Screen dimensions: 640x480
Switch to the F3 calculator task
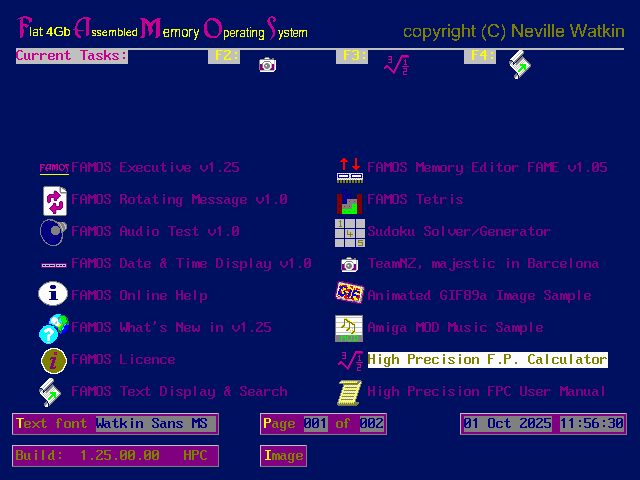pyautogui.click(x=396, y=65)
